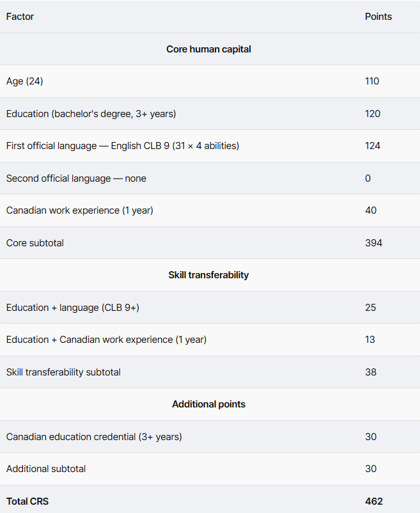Select the 110 points value for Age

(x=372, y=81)
